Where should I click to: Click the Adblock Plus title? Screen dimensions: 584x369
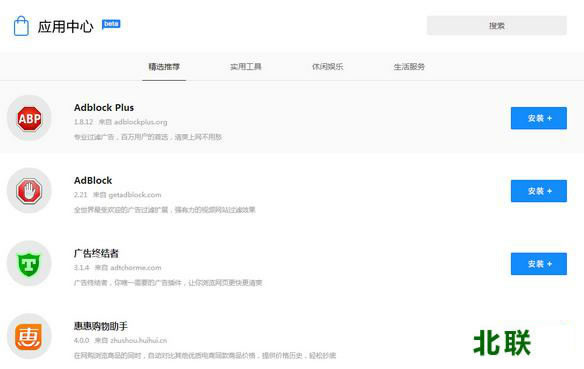coord(104,108)
